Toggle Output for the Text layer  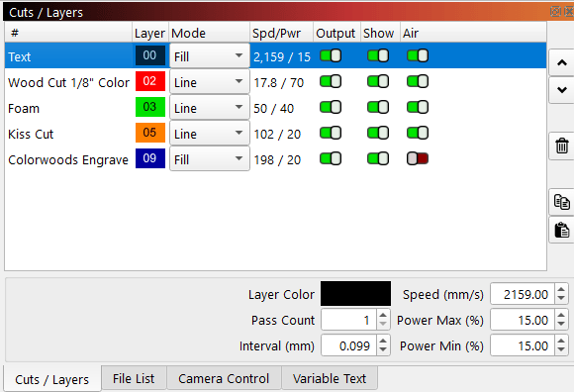[x=331, y=56]
